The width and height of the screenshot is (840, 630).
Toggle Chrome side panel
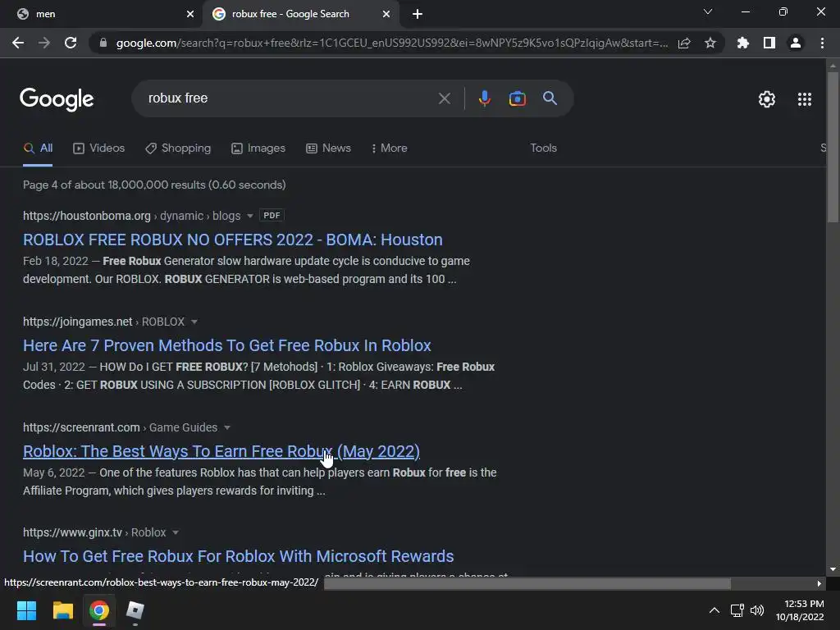point(769,43)
